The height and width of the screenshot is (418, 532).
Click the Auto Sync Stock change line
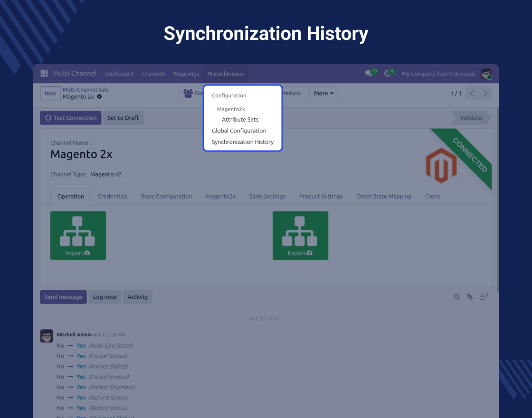tap(95, 346)
